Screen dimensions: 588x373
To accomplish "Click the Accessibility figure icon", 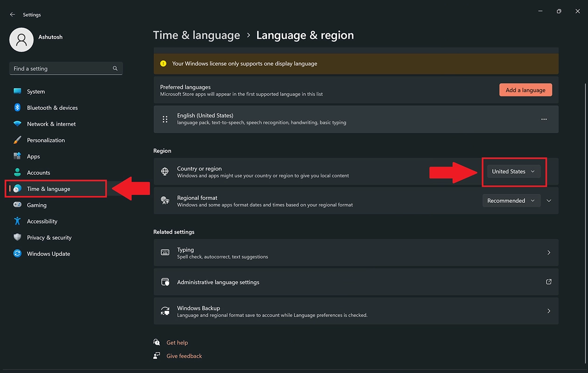I will 17,221.
